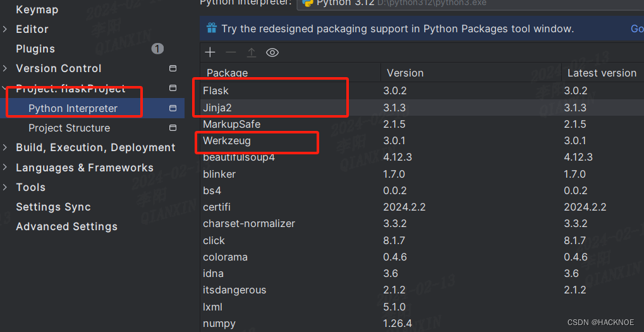Click the project-level icon next to Python Interpreter
644x332 pixels.
[x=173, y=108]
